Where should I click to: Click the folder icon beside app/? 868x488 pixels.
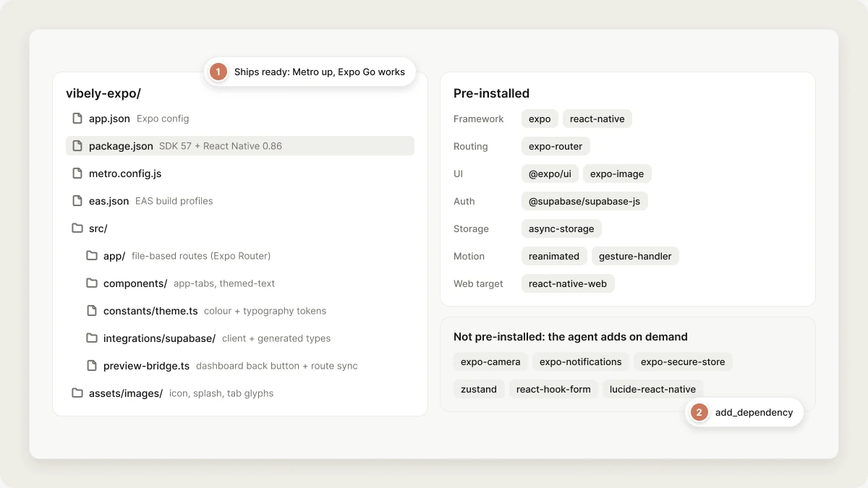92,256
